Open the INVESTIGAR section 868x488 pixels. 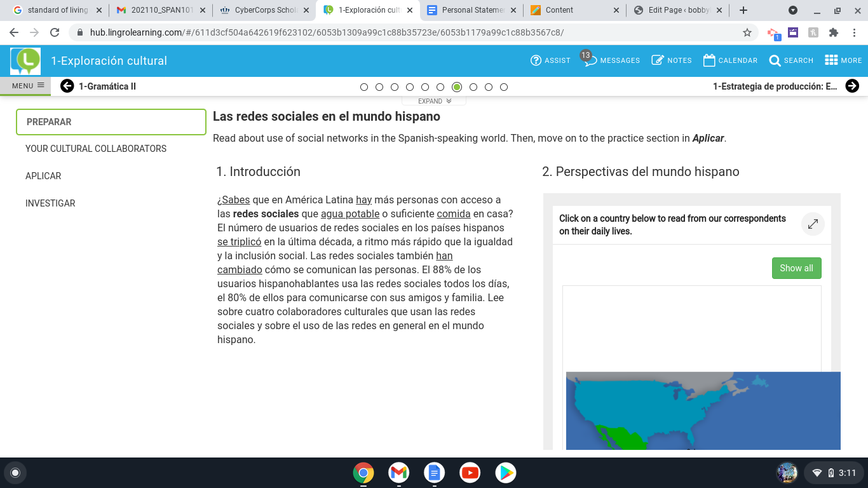point(50,203)
